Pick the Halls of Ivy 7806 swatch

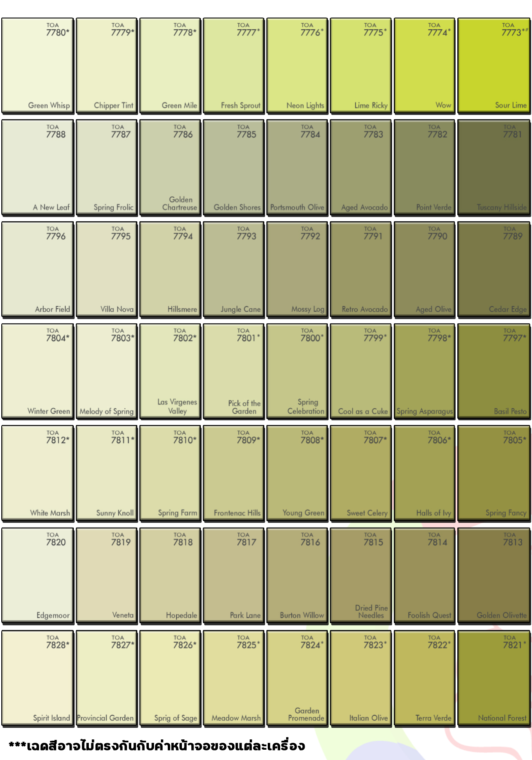[424, 473]
